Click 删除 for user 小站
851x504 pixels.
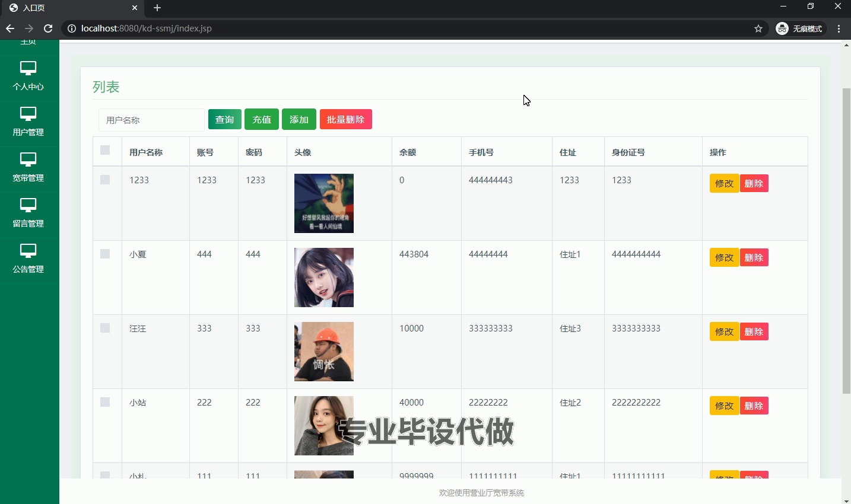tap(754, 406)
